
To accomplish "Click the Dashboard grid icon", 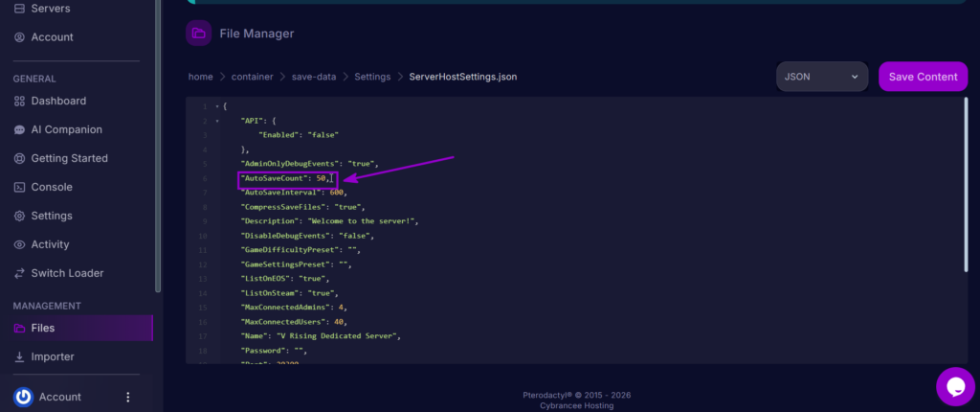I will click(x=19, y=102).
